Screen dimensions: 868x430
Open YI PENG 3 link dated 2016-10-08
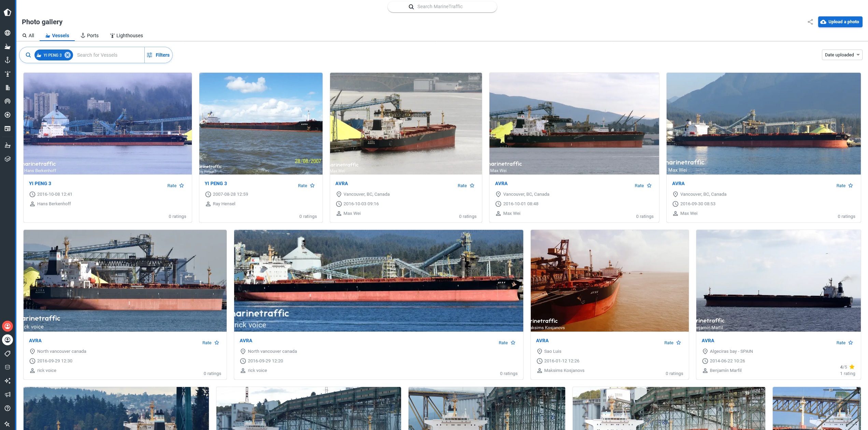pos(40,183)
